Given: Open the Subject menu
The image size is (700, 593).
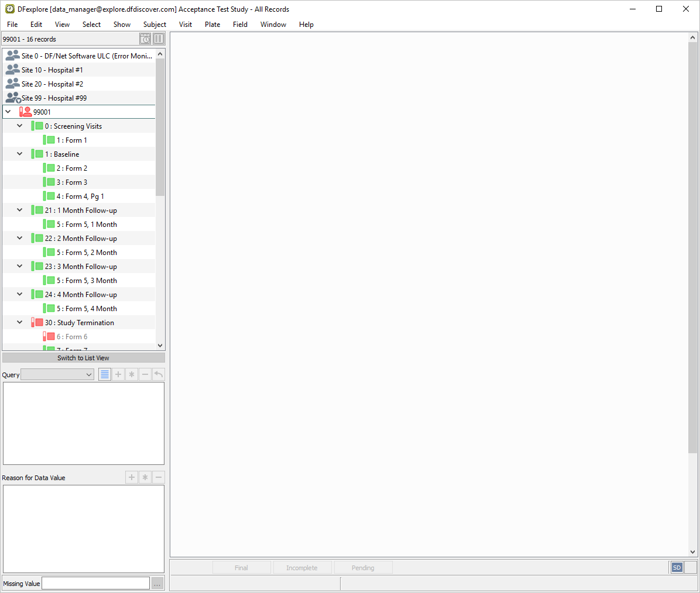Looking at the screenshot, I should (x=155, y=25).
